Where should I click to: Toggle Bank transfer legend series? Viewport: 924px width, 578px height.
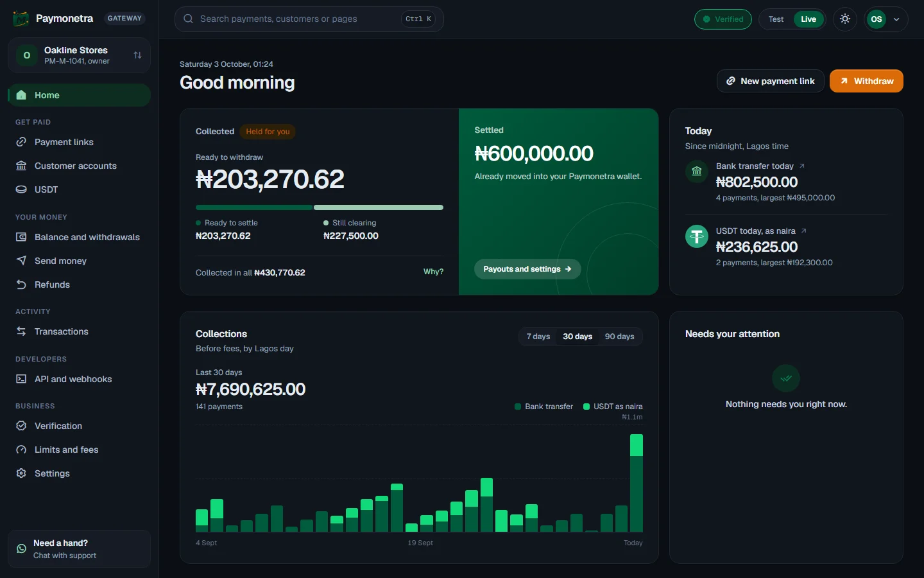click(543, 407)
